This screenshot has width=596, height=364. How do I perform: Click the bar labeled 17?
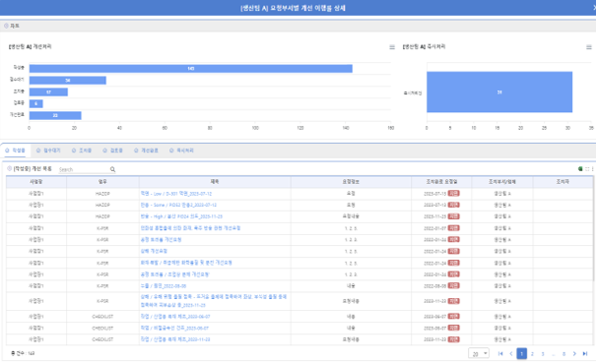(x=48, y=91)
